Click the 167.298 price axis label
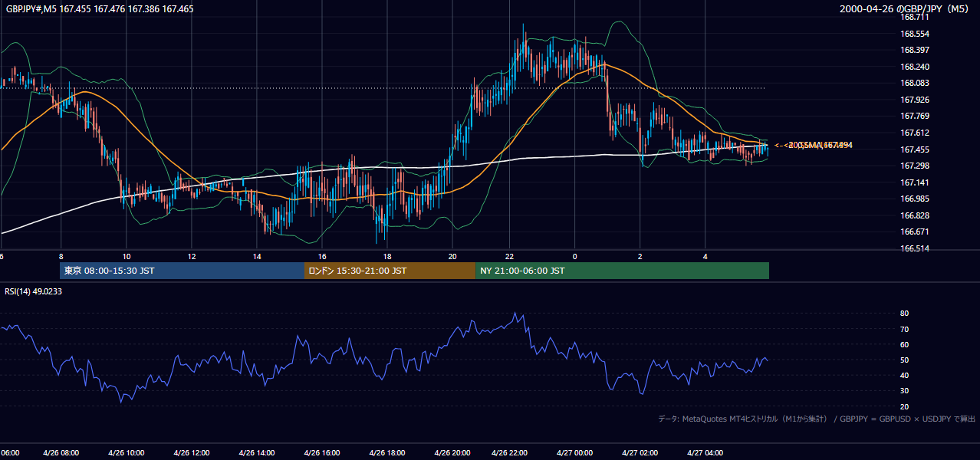The width and height of the screenshot is (980, 460). (x=914, y=166)
